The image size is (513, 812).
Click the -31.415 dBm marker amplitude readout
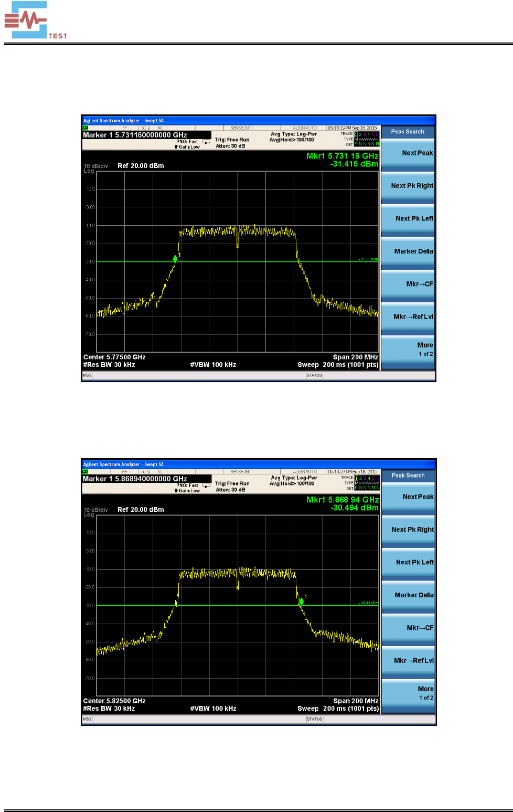click(x=354, y=164)
